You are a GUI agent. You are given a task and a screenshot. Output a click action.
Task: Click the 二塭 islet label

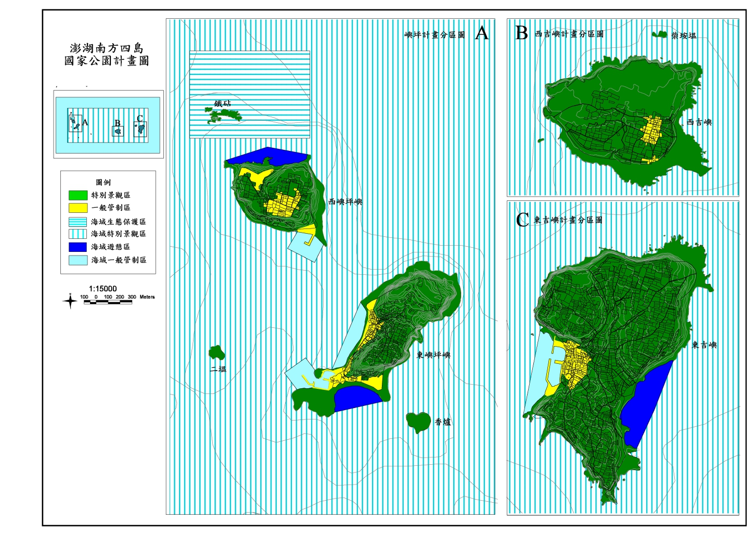219,369
